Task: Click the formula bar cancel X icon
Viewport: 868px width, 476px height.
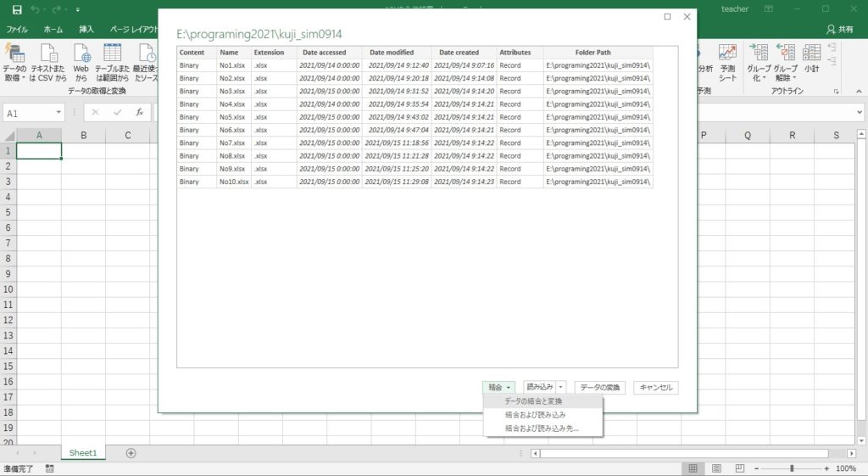Action: 95,113
